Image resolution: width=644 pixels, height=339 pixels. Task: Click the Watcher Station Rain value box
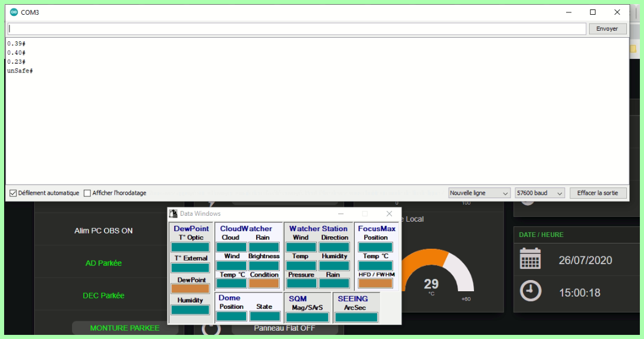pyautogui.click(x=334, y=283)
